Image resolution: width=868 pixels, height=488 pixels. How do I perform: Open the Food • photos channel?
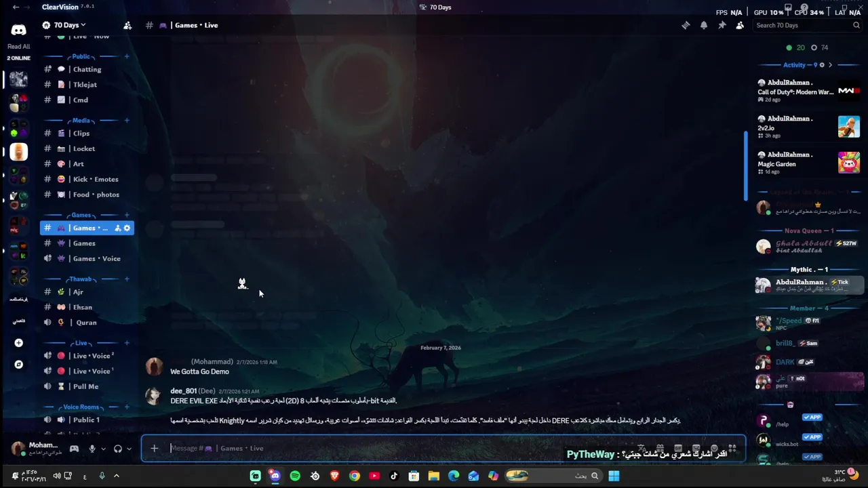tap(87, 195)
